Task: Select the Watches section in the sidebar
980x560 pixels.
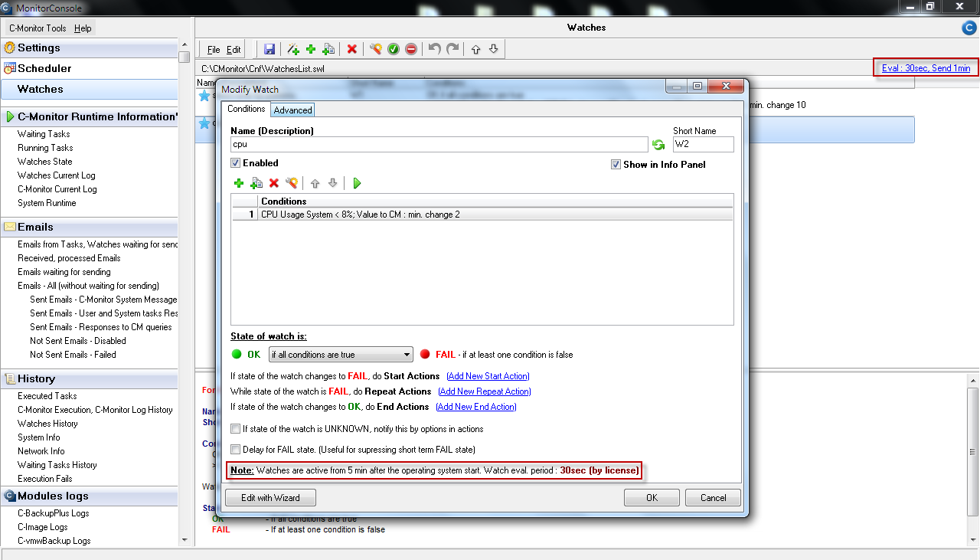Action: pos(89,89)
